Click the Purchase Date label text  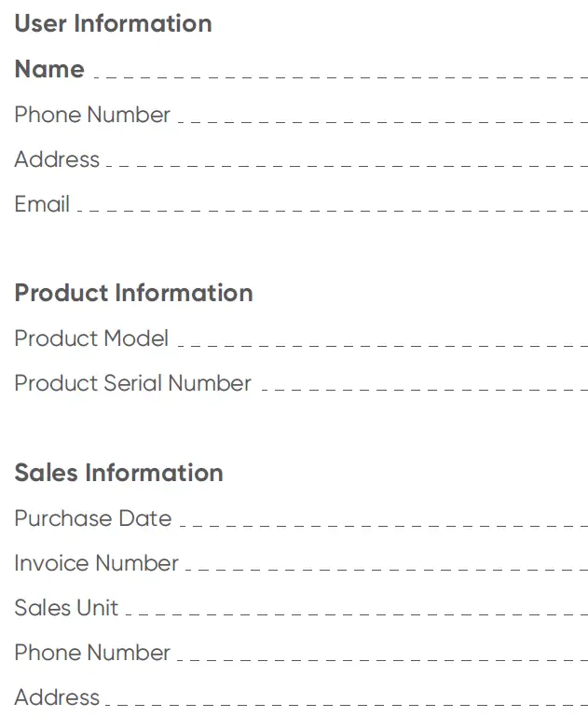[x=92, y=518]
